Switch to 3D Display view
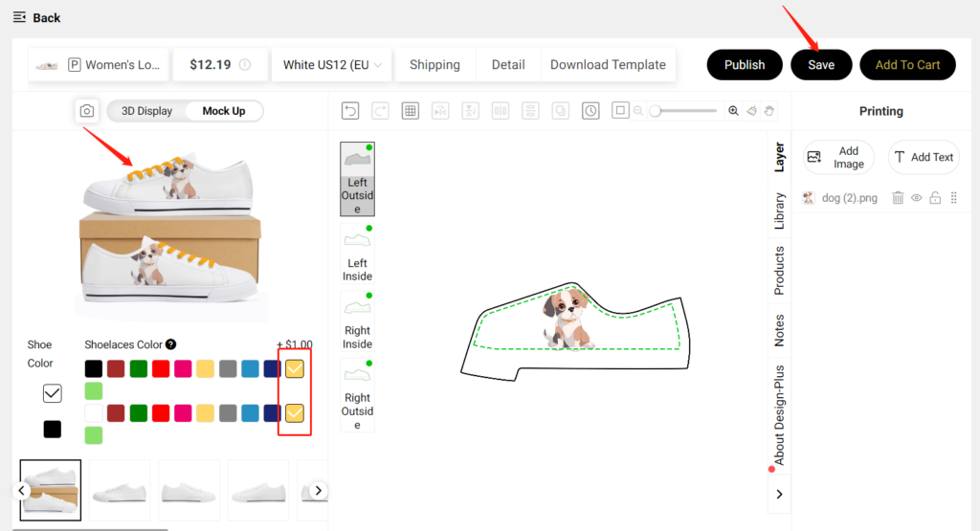 point(146,111)
